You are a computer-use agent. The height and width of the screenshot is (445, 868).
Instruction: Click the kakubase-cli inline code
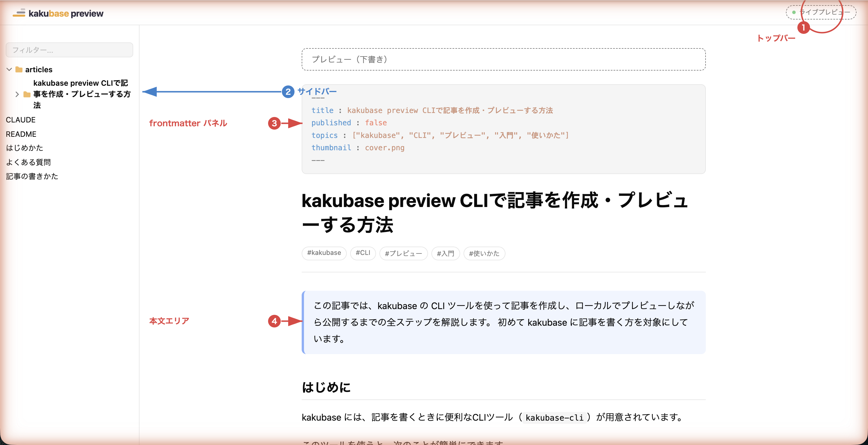pos(554,417)
